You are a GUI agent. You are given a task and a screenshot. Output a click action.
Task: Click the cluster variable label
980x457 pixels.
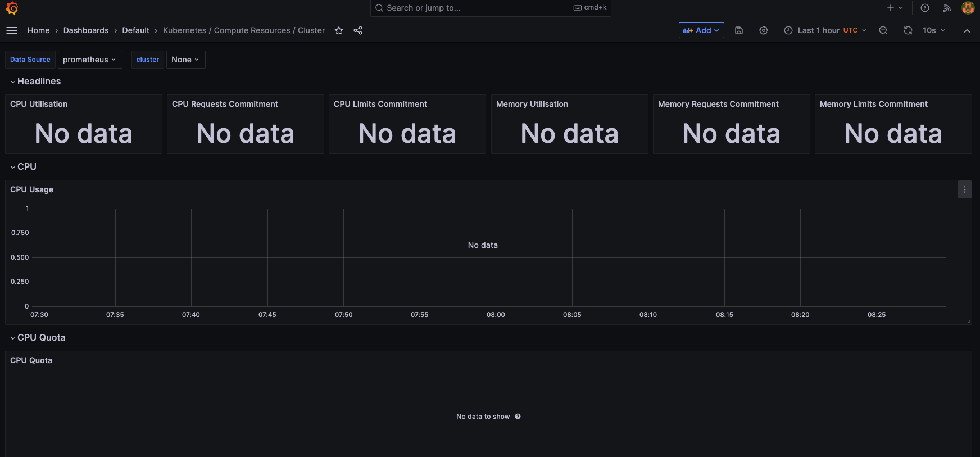coord(148,60)
